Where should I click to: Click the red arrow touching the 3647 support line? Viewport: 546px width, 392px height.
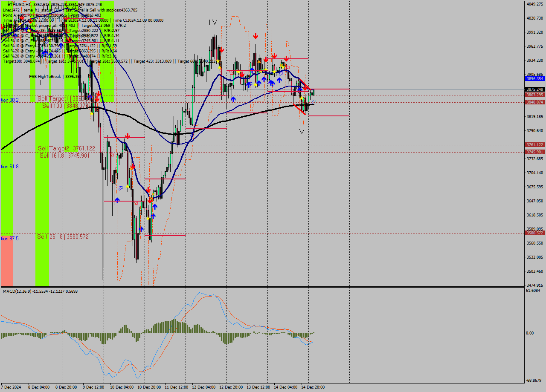pyautogui.click(x=150, y=200)
